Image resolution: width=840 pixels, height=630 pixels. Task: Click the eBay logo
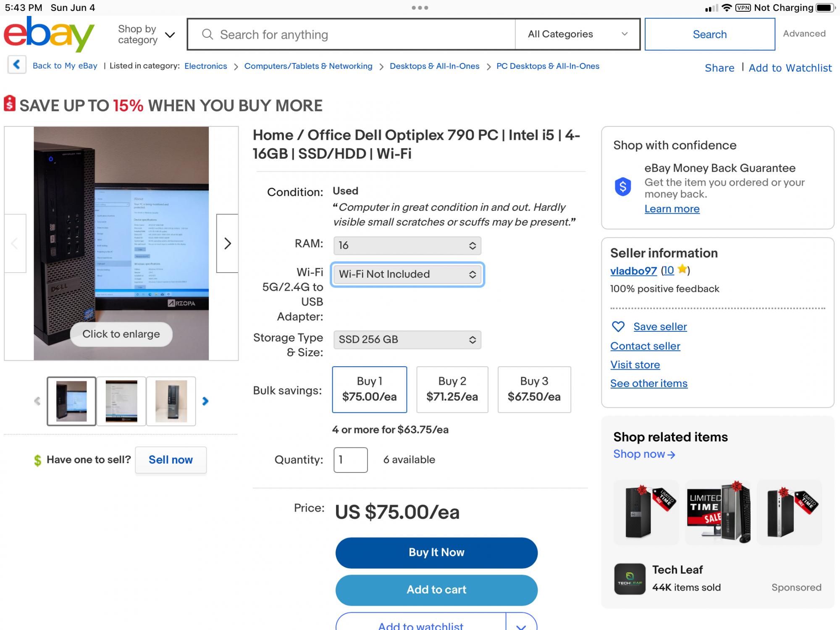tap(49, 34)
